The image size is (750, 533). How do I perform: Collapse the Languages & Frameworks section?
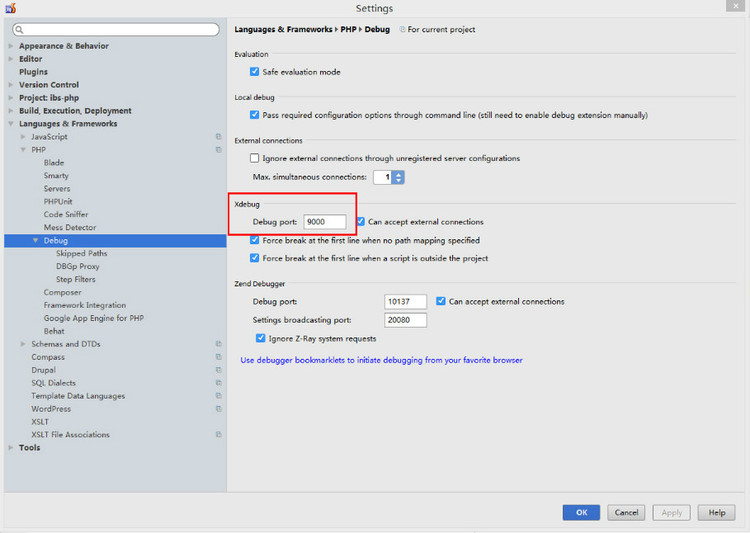(x=11, y=124)
